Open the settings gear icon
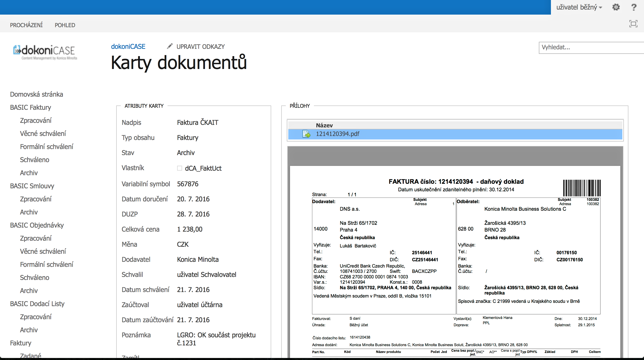Viewport: 644px width, 360px height. pyautogui.click(x=616, y=7)
